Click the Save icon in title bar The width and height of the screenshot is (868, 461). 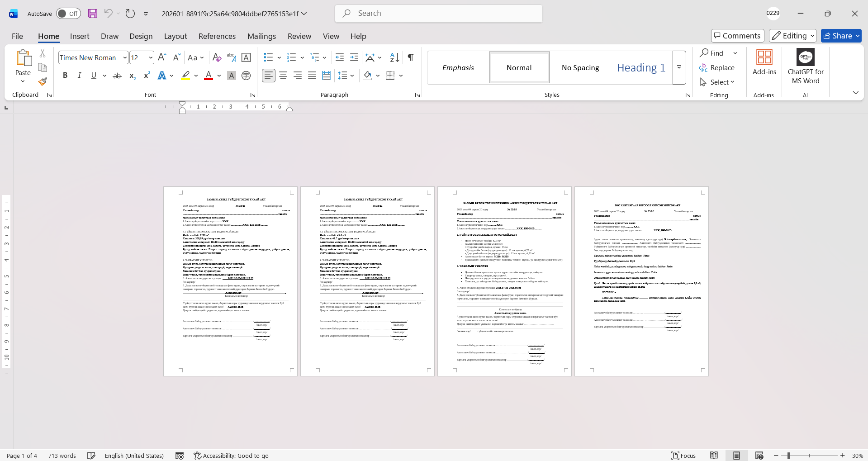(x=93, y=14)
